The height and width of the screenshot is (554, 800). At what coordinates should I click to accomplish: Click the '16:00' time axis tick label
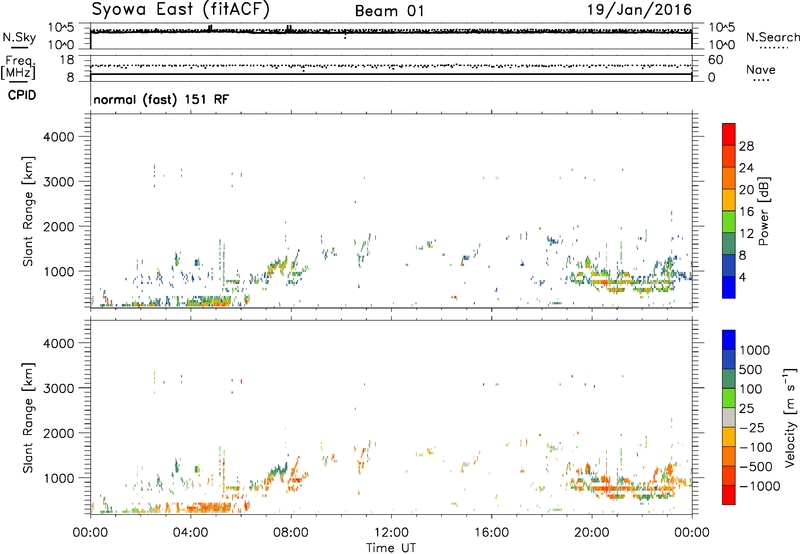tap(491, 533)
